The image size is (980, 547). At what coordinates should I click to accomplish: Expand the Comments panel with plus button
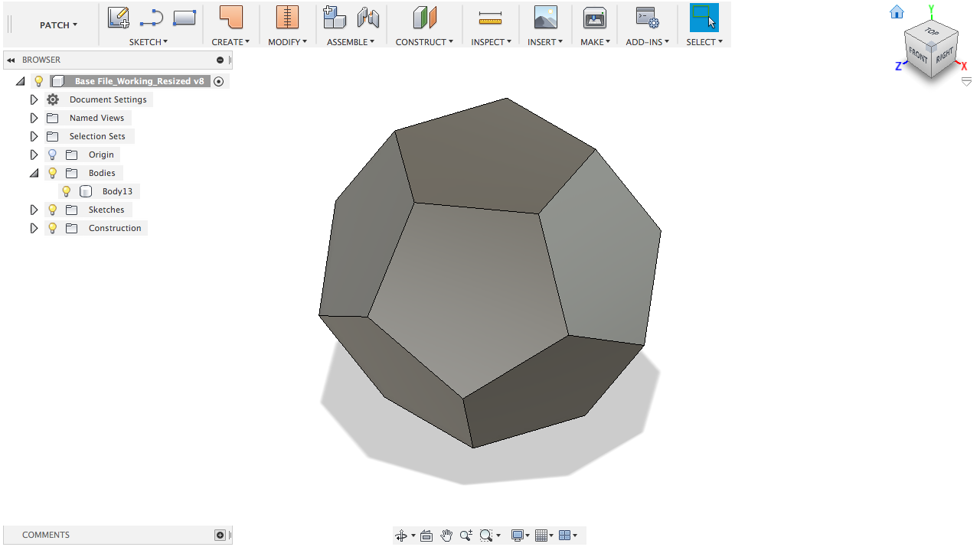pos(220,535)
